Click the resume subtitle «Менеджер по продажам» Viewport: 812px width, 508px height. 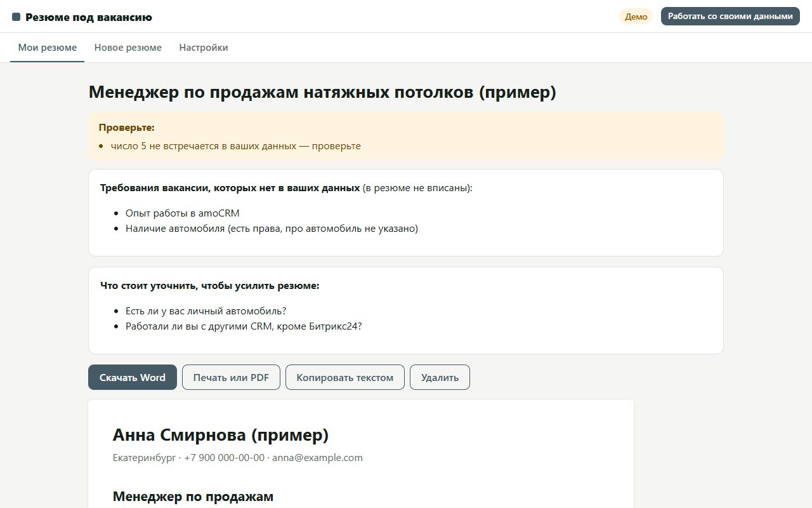coord(193,497)
